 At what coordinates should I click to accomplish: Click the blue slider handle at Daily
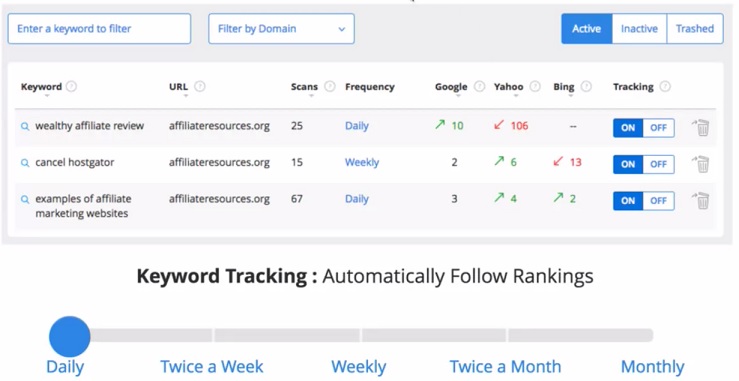[70, 336]
